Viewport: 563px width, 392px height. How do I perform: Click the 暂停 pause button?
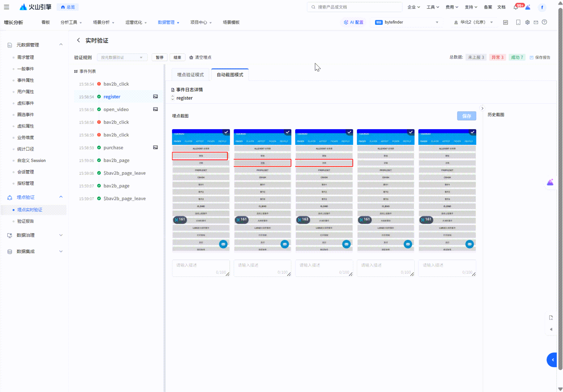(160, 57)
